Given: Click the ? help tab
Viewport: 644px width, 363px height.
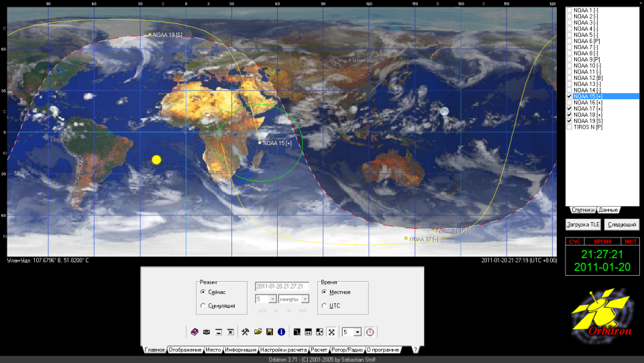Looking at the screenshot, I should [416, 350].
